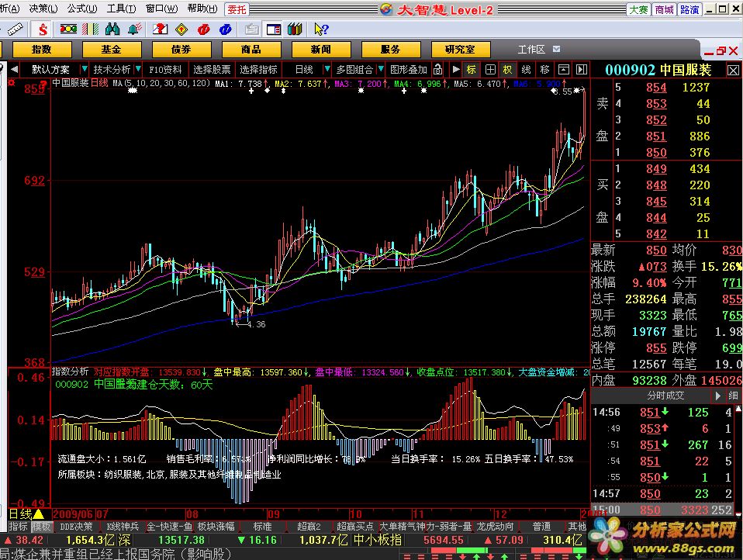Click the play arrow next to 分时成交
Viewport: 743px width, 560px height.
point(718,396)
